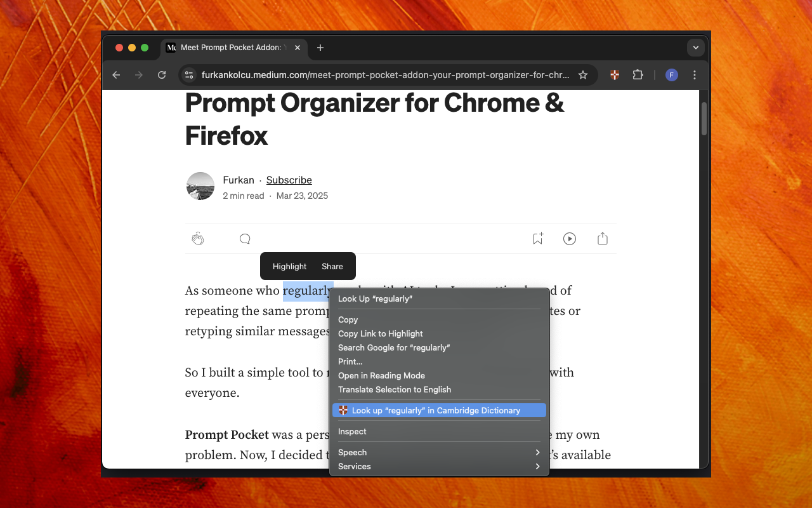Click the page's vertical scrollbar thumb
This screenshot has height=508, width=812.
(x=704, y=118)
